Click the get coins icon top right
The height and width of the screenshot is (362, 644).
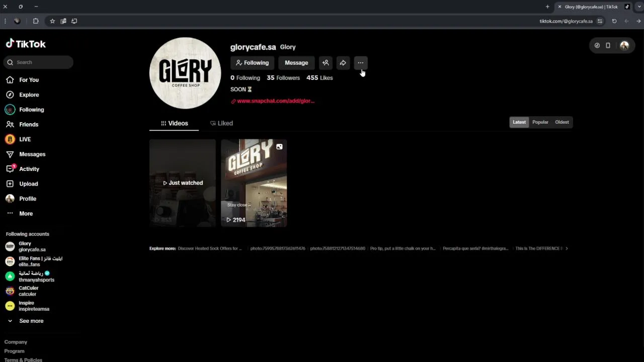pyautogui.click(x=597, y=45)
